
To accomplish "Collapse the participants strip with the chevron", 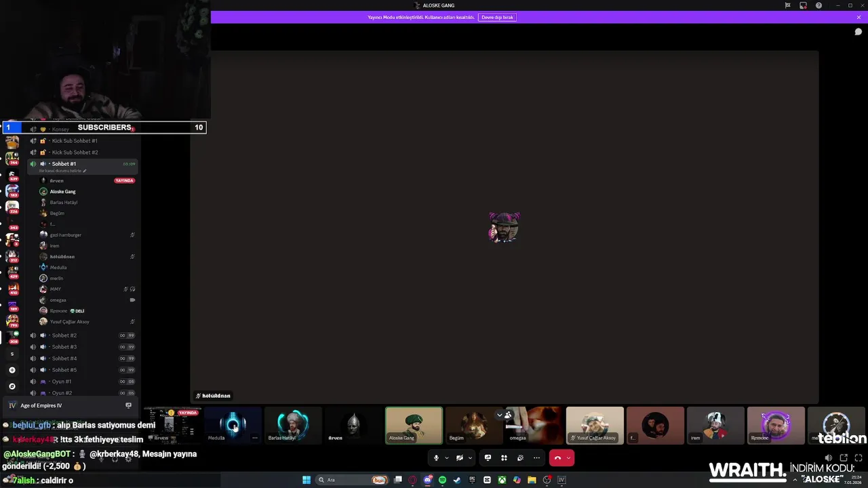I will tap(500, 415).
